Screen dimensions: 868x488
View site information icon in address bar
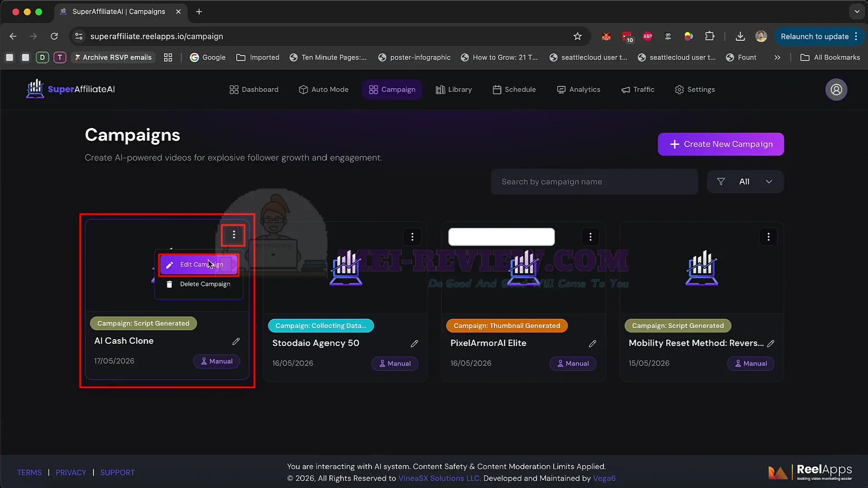click(x=79, y=36)
